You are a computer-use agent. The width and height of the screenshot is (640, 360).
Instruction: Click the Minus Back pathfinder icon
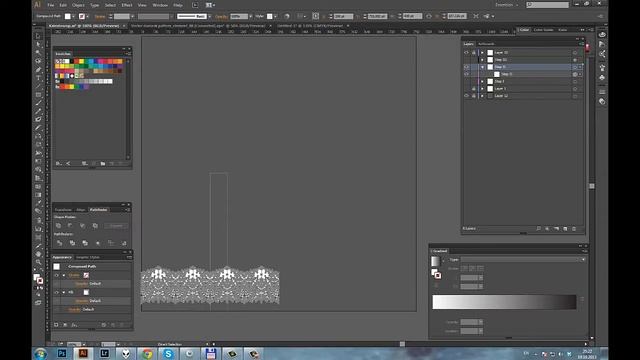tap(124, 243)
